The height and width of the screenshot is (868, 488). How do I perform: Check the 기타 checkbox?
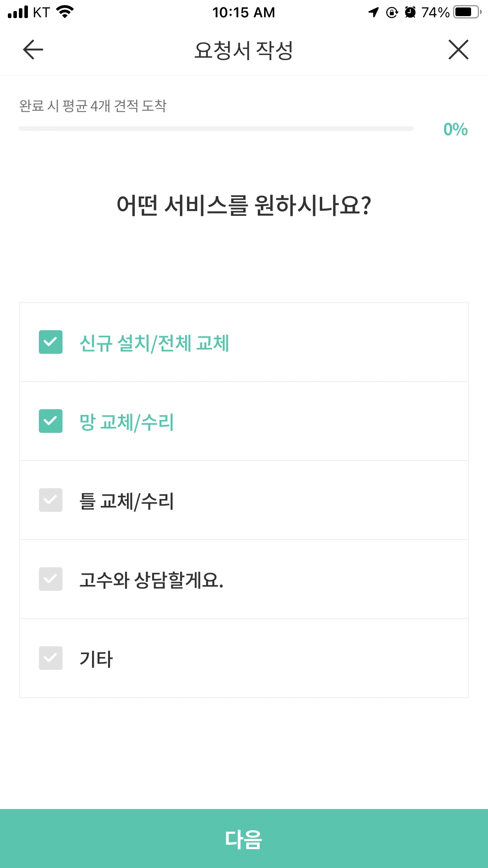[51, 658]
